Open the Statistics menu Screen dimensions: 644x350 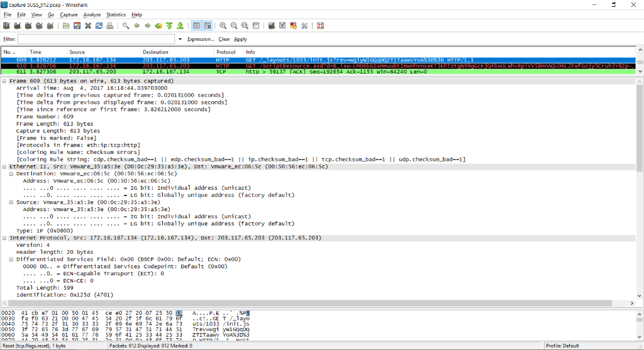(116, 14)
